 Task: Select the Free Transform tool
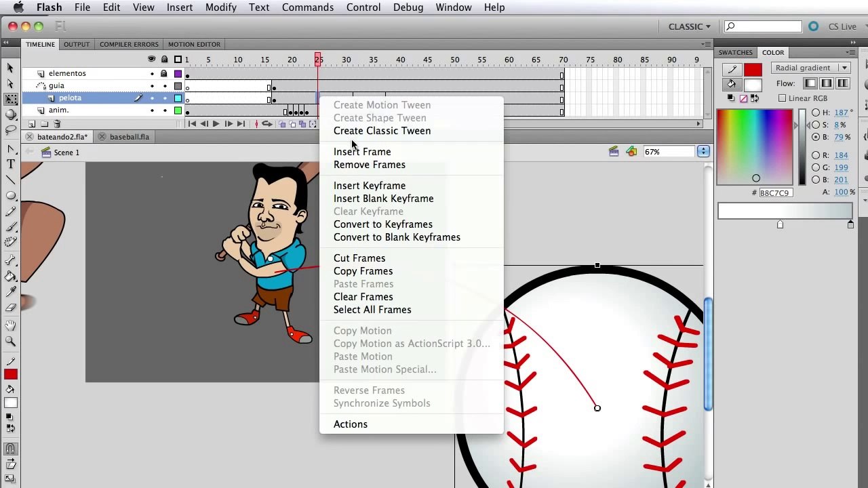(x=10, y=100)
